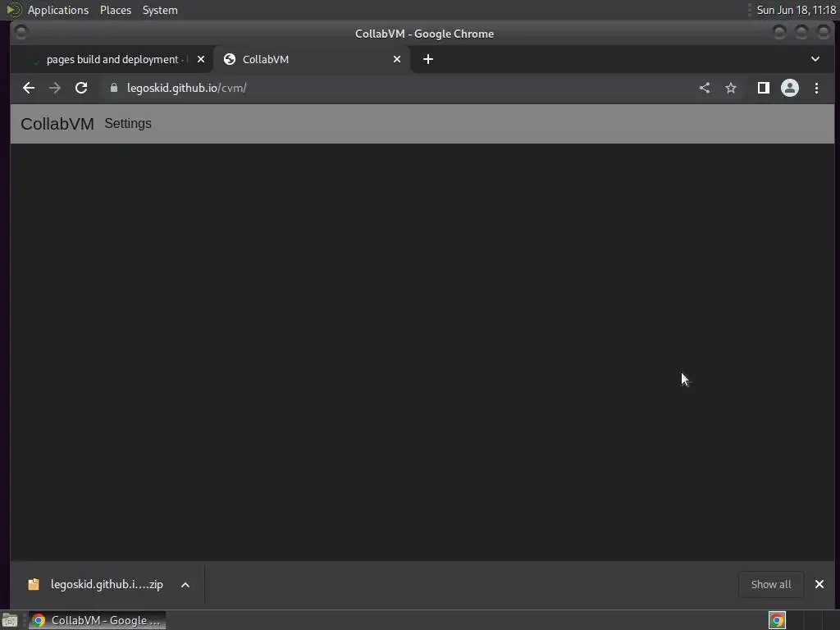Click the clock showing Sun Jun 18
The image size is (840, 630).
coord(796,10)
